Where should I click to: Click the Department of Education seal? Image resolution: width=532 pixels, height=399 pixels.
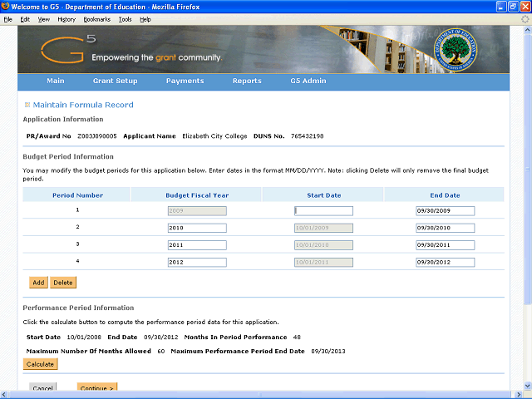(456, 50)
